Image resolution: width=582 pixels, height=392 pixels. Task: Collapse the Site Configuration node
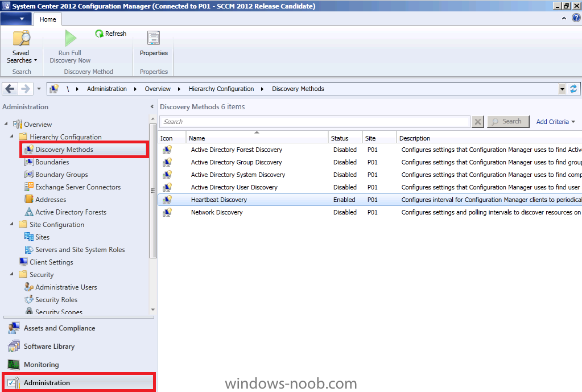(x=12, y=224)
